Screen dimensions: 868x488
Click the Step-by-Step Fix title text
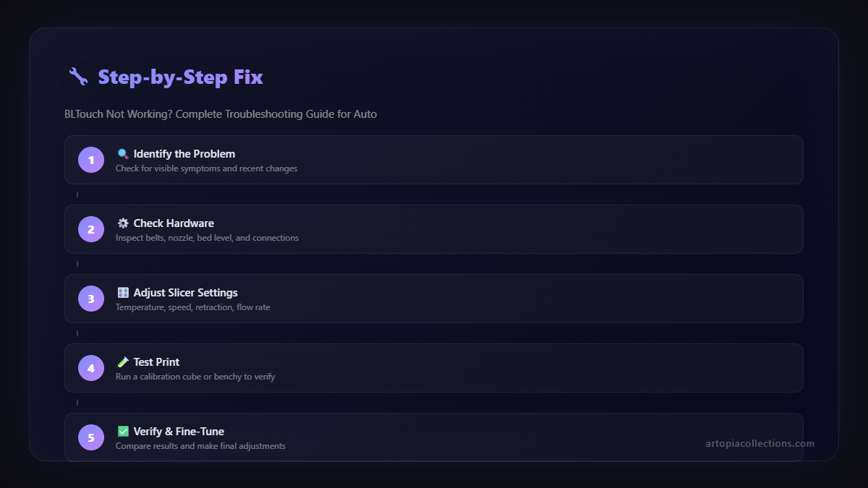[180, 77]
